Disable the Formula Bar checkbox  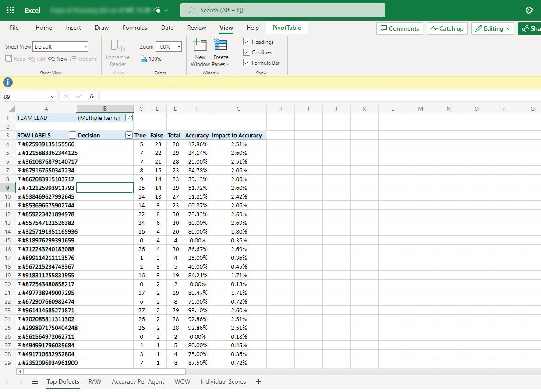(x=246, y=63)
